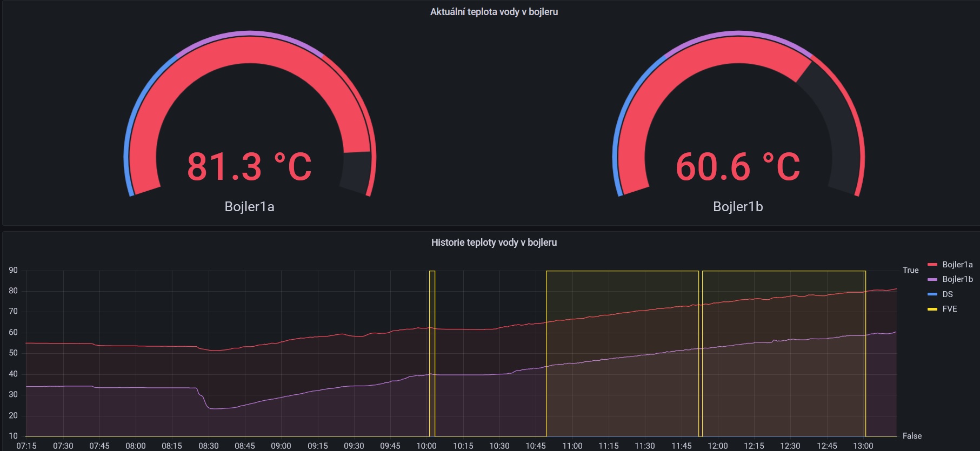Click the 12:30 time axis label
Viewport: 980px width, 451px height.
click(x=790, y=446)
